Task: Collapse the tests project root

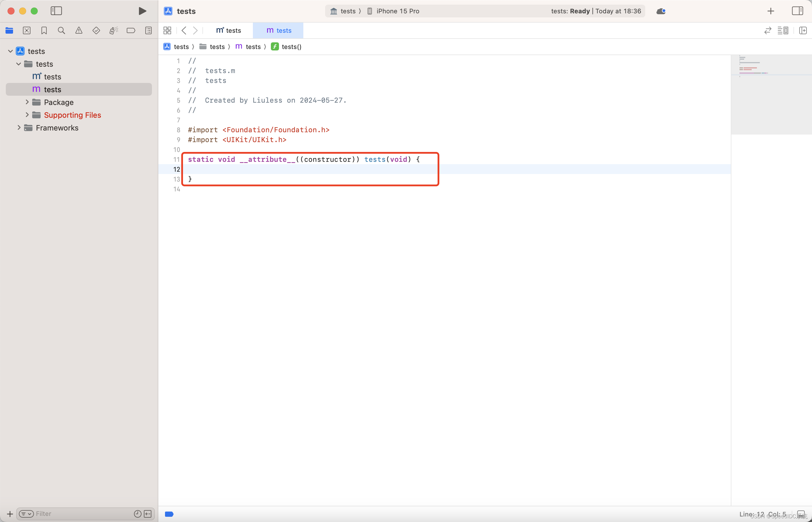Action: (x=10, y=51)
